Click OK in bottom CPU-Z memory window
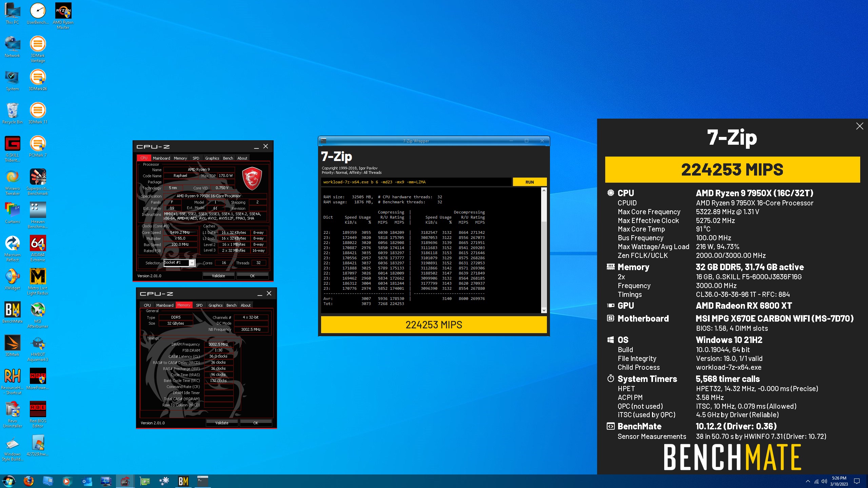The width and height of the screenshot is (868, 488). [256, 423]
